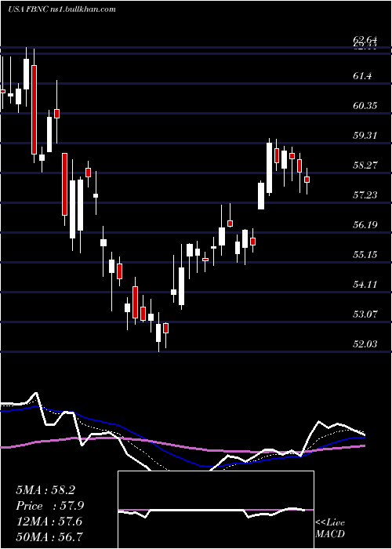392x549 pixels.
Task: Click the <<Live MACD label
Action: tap(330, 528)
